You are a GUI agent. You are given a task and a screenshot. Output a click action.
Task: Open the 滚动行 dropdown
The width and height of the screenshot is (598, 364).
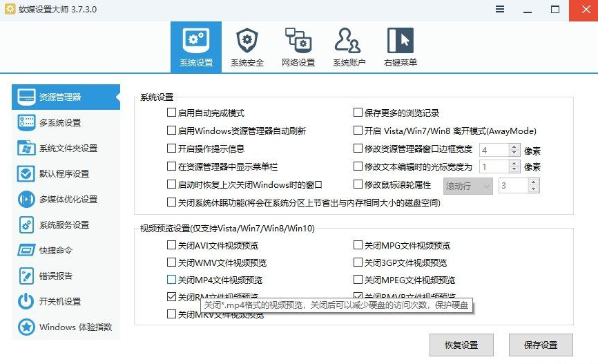point(468,186)
